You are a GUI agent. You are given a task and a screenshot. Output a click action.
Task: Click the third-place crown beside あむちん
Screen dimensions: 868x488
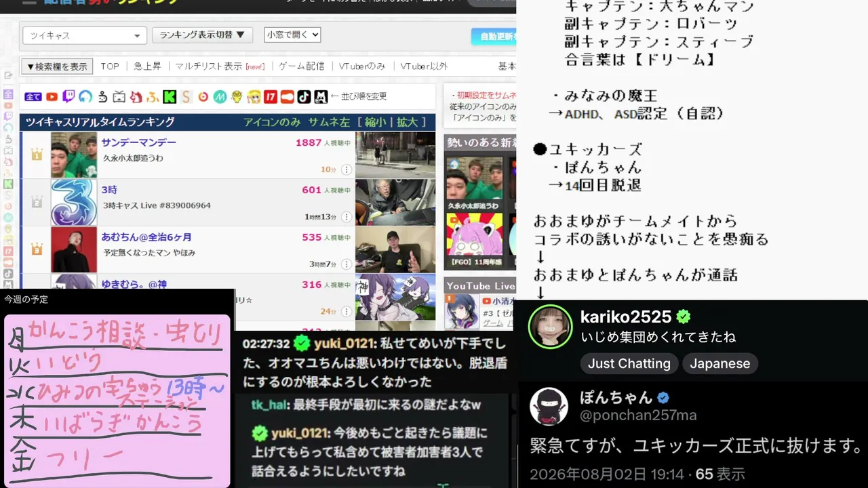coord(37,249)
